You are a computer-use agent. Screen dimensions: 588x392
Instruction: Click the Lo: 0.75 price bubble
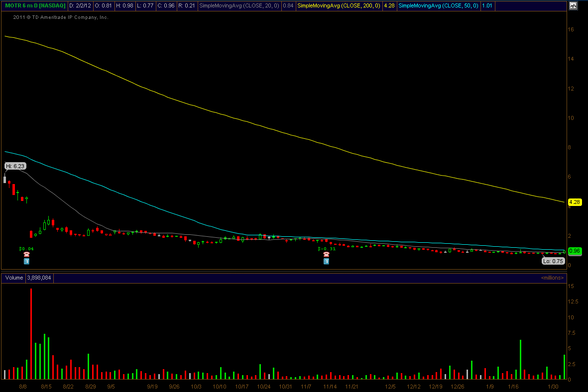tap(553, 261)
